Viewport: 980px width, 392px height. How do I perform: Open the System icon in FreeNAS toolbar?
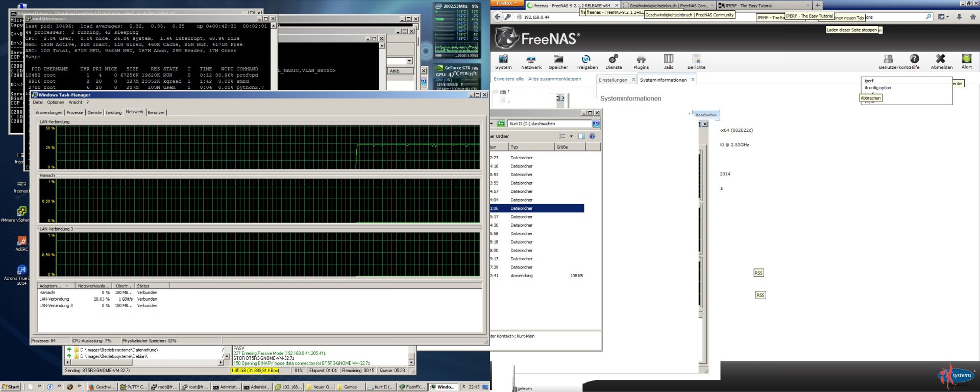503,62
